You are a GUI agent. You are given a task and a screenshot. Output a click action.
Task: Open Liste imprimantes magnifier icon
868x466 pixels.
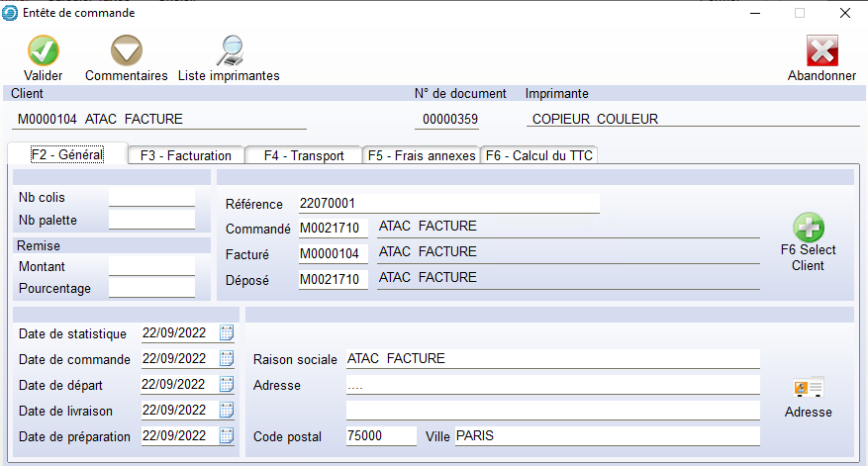pos(229,50)
